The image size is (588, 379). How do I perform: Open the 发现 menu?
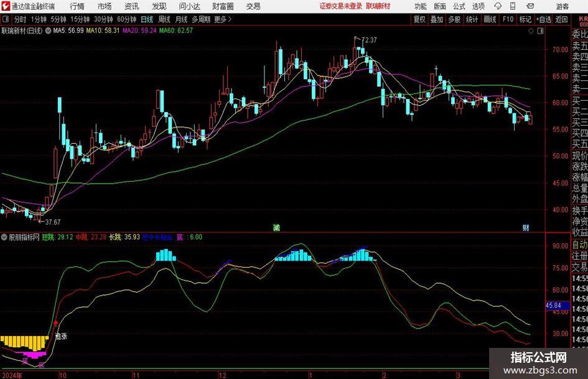[159, 6]
